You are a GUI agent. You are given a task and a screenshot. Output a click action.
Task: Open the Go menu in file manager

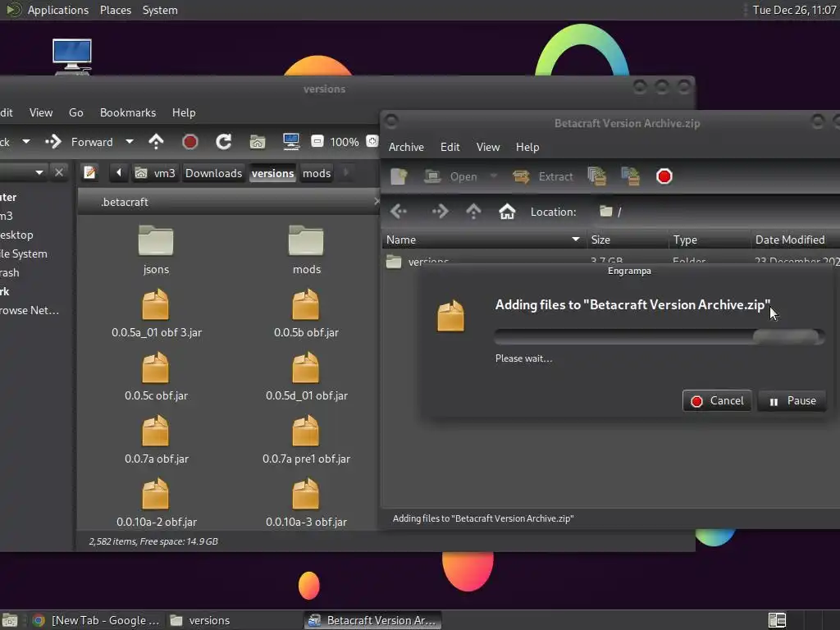(76, 112)
